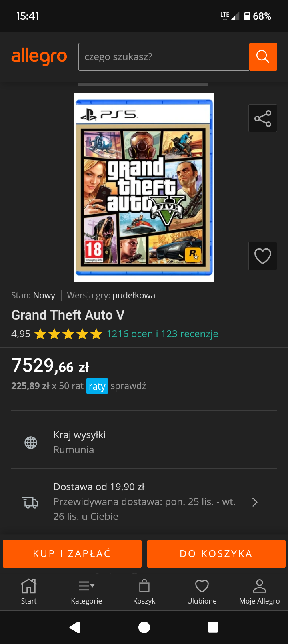The image size is (288, 644).
Task: Tap the Android back navigation triangle
Action: [x=75, y=628]
